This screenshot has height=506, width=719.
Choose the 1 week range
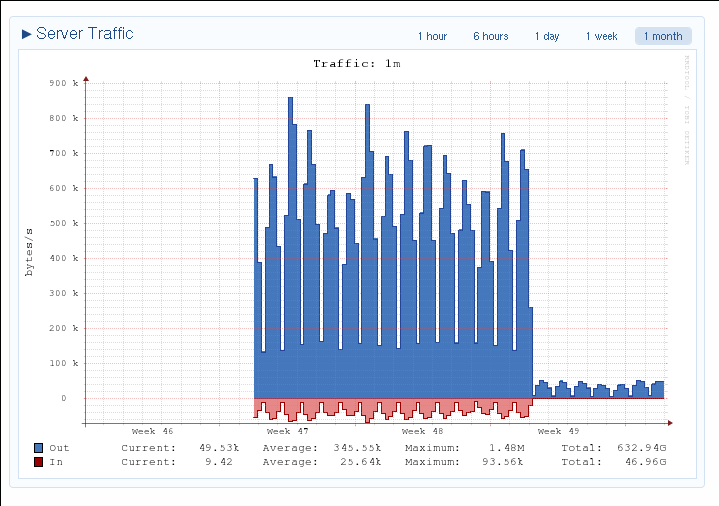601,37
